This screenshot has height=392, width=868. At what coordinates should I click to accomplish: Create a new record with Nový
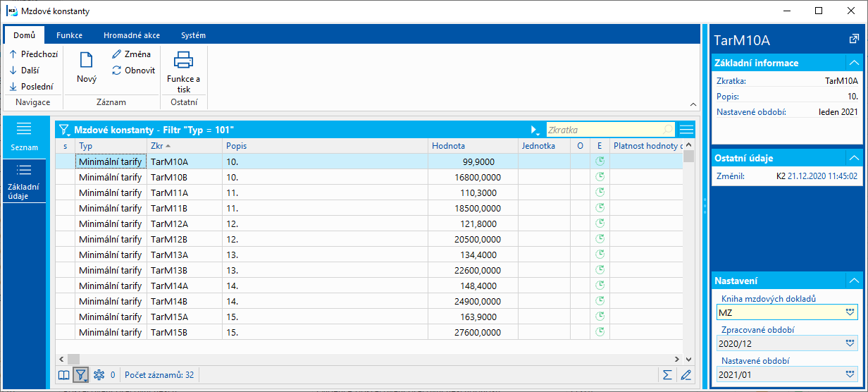87,68
